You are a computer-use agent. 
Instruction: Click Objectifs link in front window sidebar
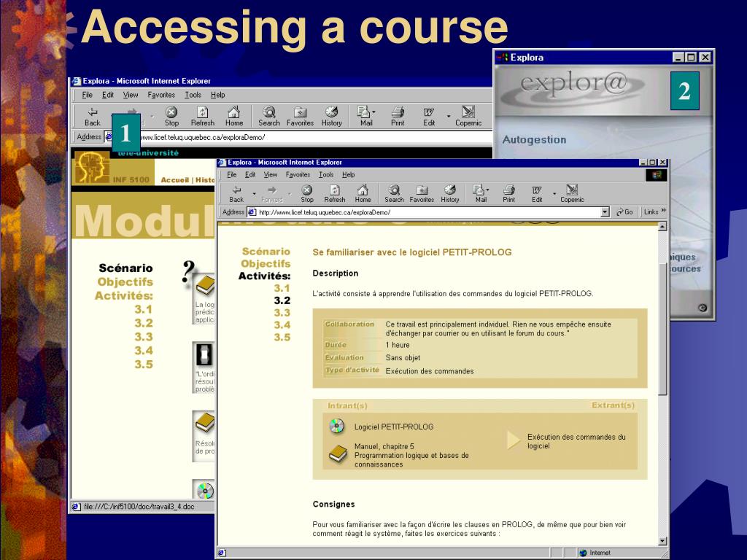[x=266, y=264]
